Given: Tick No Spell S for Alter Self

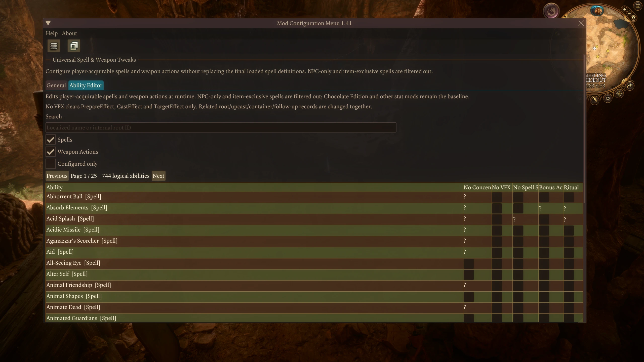Looking at the screenshot, I should [x=518, y=275].
